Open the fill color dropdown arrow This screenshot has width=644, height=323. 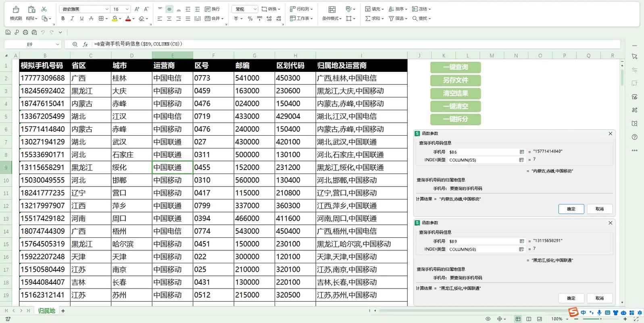click(120, 19)
